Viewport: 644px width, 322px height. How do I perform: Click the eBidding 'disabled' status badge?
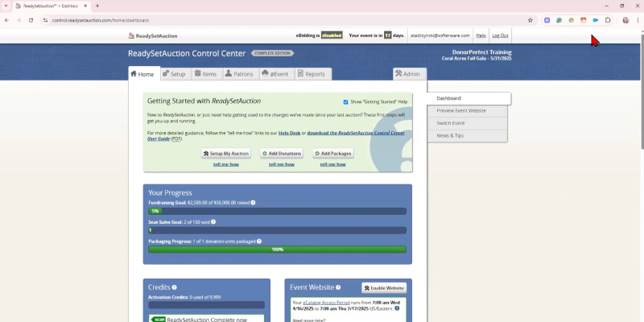tap(332, 35)
